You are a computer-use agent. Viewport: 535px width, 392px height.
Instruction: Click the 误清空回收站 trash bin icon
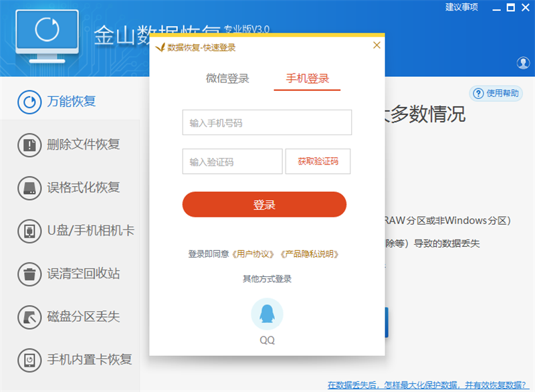(29, 274)
